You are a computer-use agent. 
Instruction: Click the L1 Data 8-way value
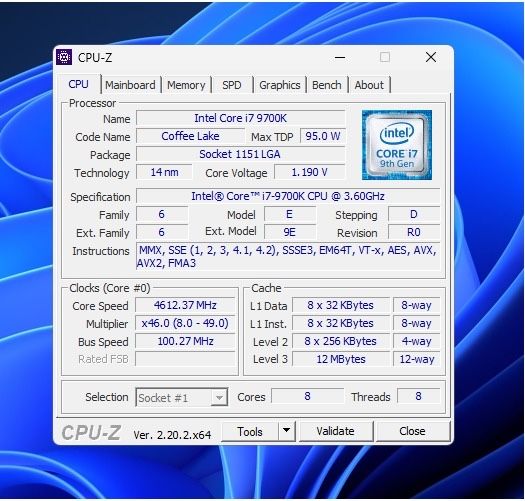pyautogui.click(x=417, y=305)
